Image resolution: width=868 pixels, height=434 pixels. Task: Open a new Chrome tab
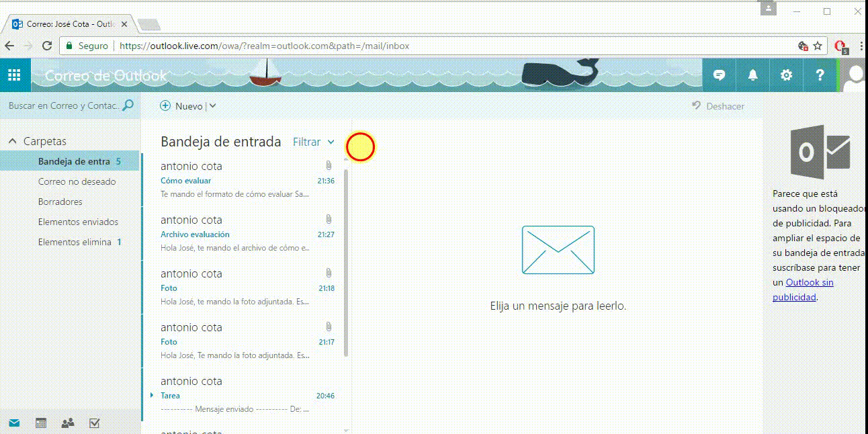[x=148, y=25]
